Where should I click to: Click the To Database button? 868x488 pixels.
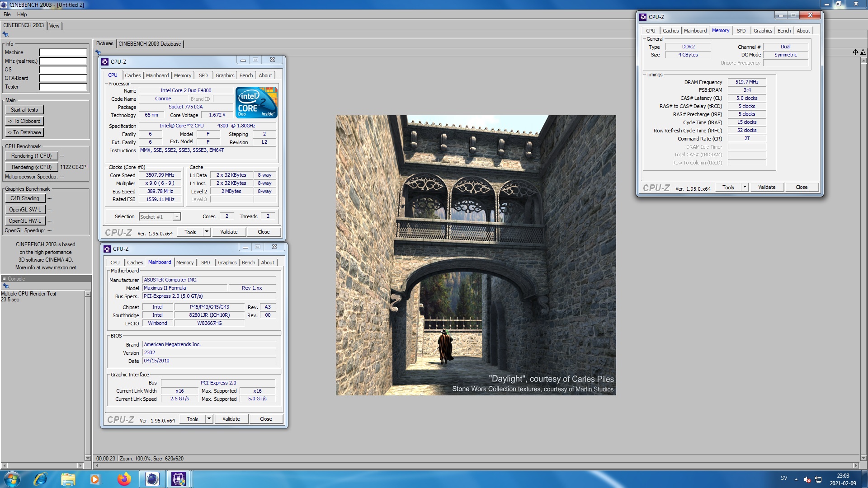pos(24,132)
